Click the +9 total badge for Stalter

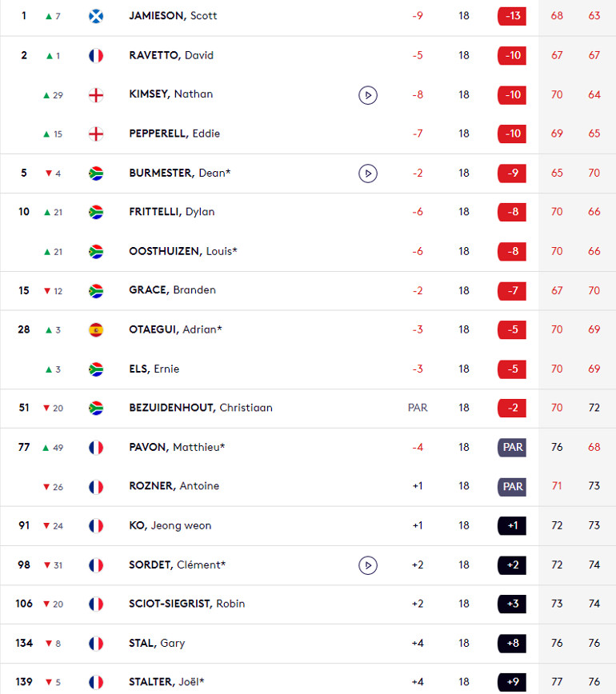[x=512, y=682]
